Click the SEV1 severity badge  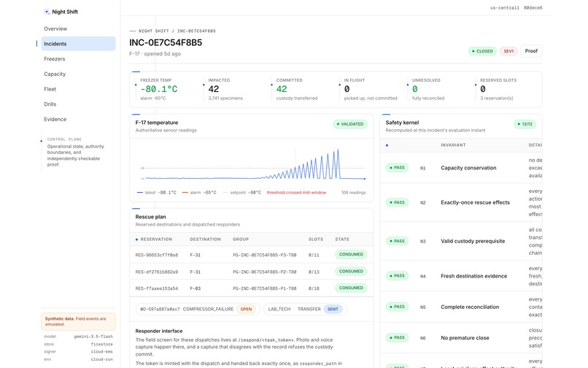[x=508, y=51]
